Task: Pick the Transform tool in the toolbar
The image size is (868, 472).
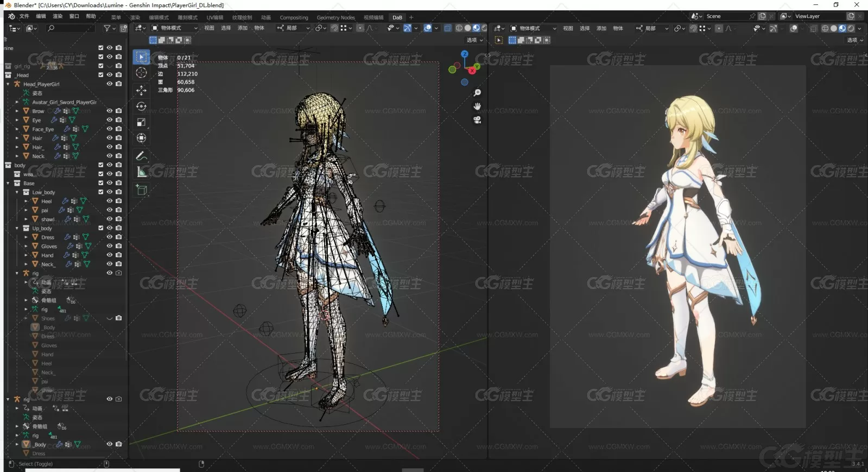Action: pos(141,138)
